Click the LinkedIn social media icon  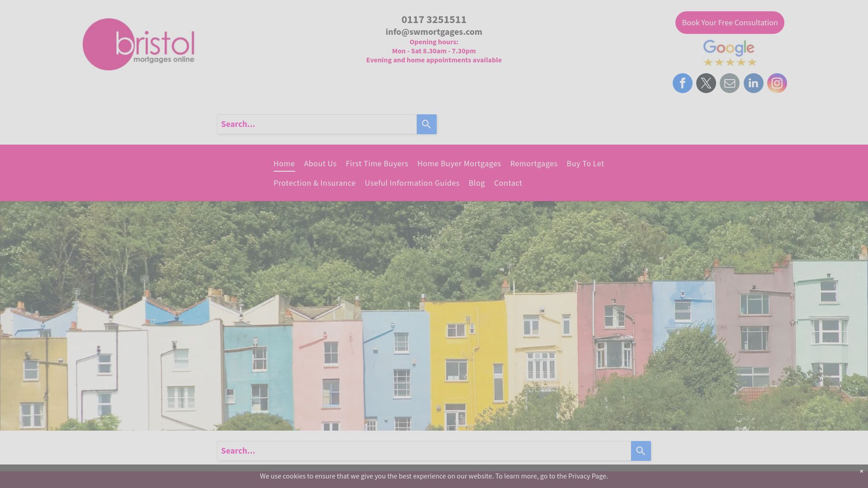tap(753, 83)
